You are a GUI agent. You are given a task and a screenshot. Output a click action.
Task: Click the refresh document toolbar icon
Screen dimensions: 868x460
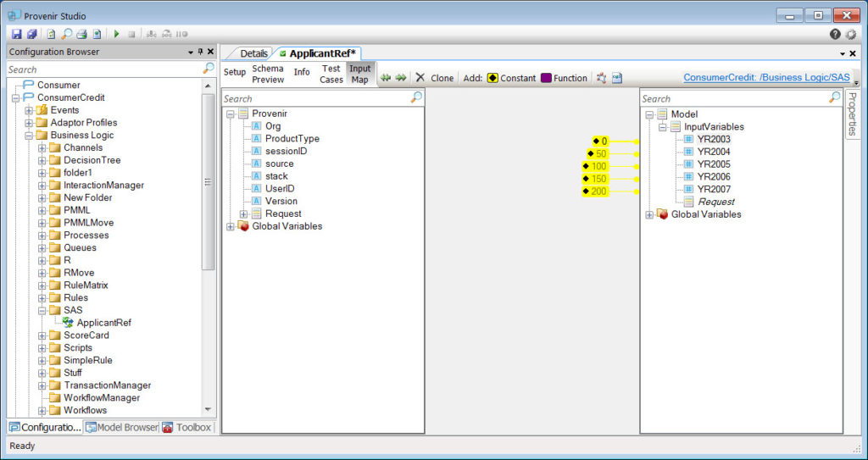click(51, 35)
